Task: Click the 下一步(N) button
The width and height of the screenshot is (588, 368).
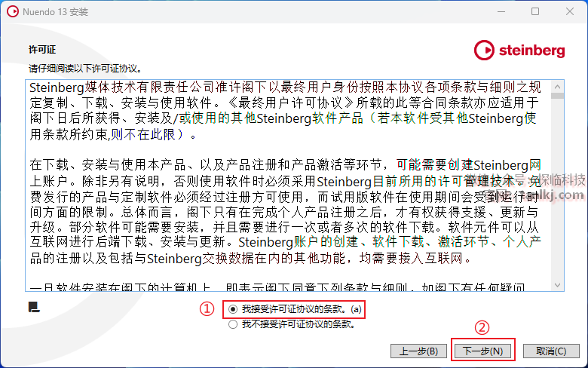Action: 483,351
